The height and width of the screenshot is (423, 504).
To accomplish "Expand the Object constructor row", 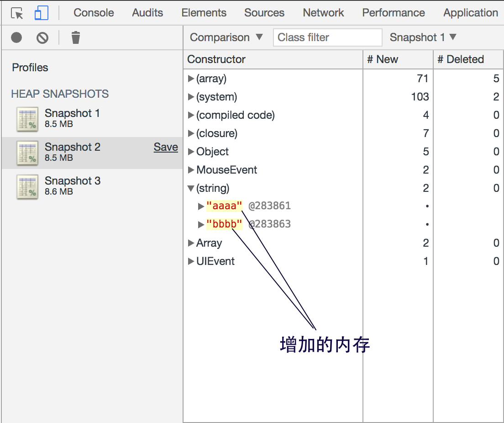I will [x=191, y=152].
